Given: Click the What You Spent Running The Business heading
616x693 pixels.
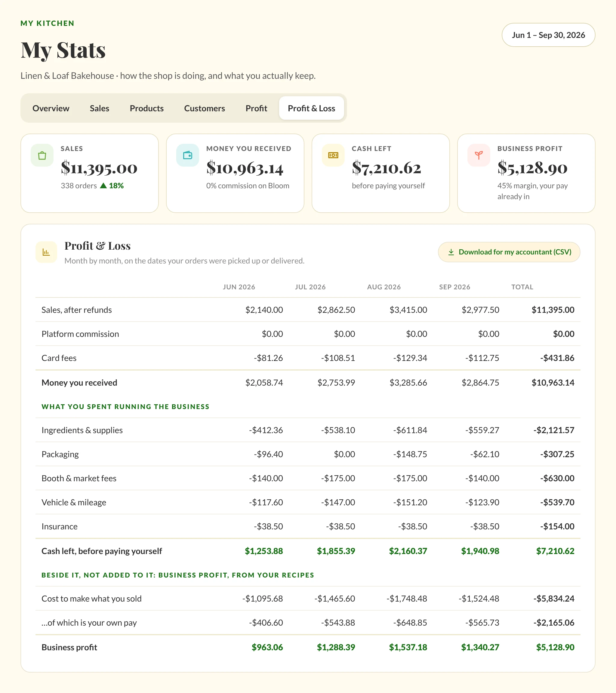Looking at the screenshot, I should [125, 407].
